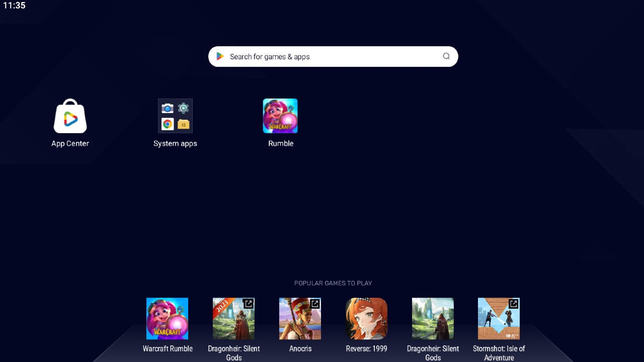Click the Reverse: 1999 text label
The image size is (644, 362).
pos(366,348)
